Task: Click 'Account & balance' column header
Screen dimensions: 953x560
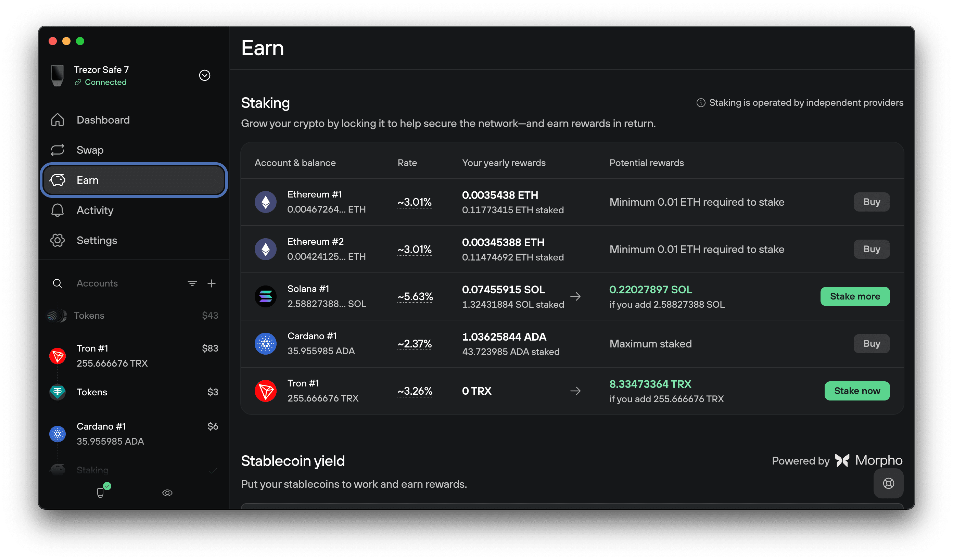Action: (295, 163)
